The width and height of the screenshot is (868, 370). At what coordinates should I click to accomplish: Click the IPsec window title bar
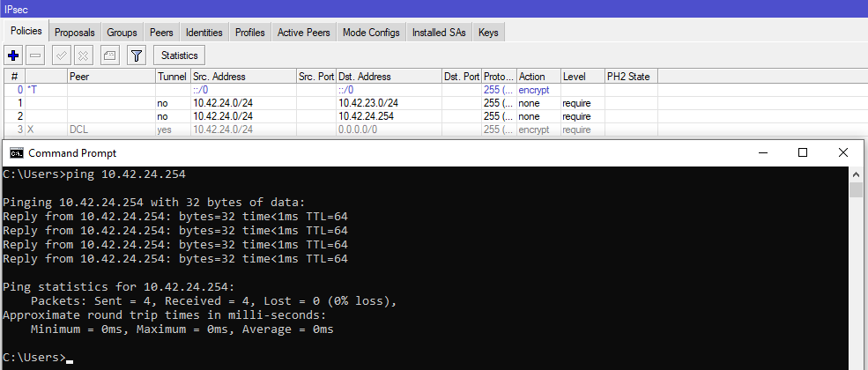[434, 9]
